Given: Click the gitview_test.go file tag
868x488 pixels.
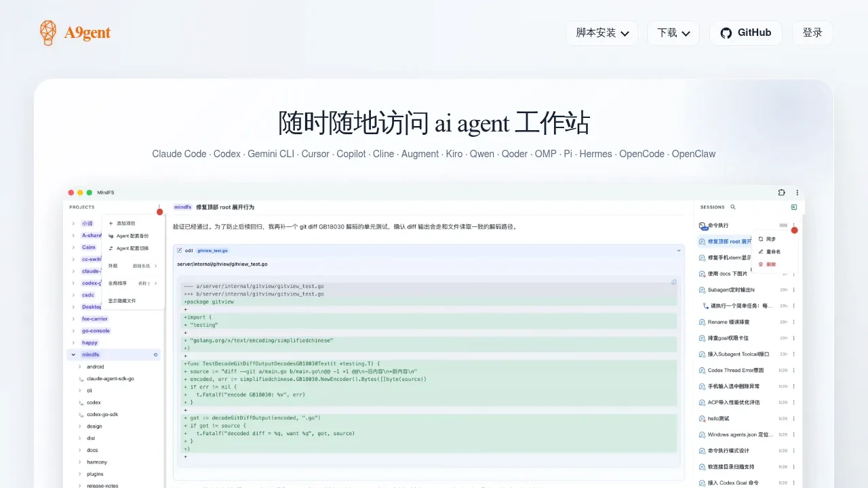Looking at the screenshot, I should (x=212, y=251).
